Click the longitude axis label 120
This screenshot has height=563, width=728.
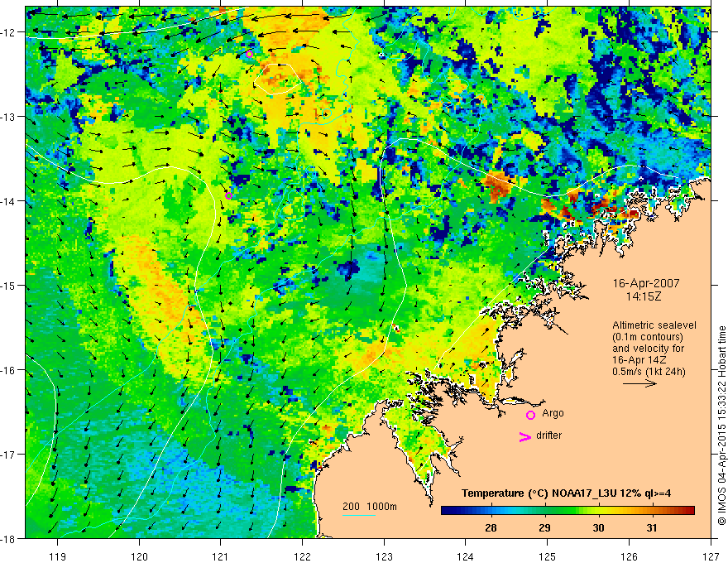pyautogui.click(x=139, y=556)
